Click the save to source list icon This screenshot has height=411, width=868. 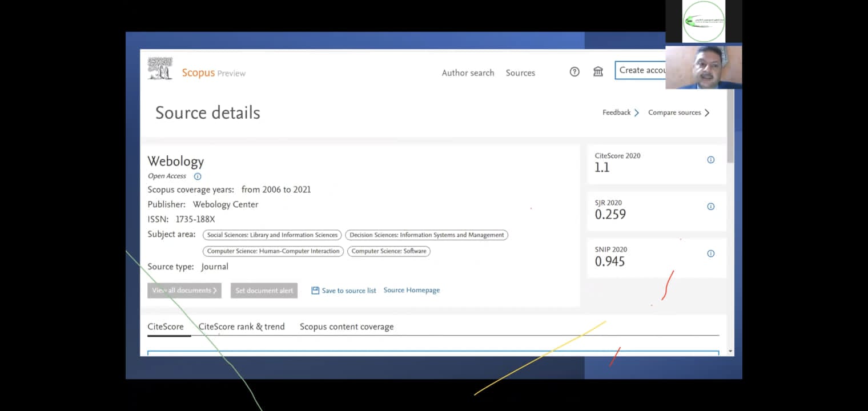tap(315, 291)
